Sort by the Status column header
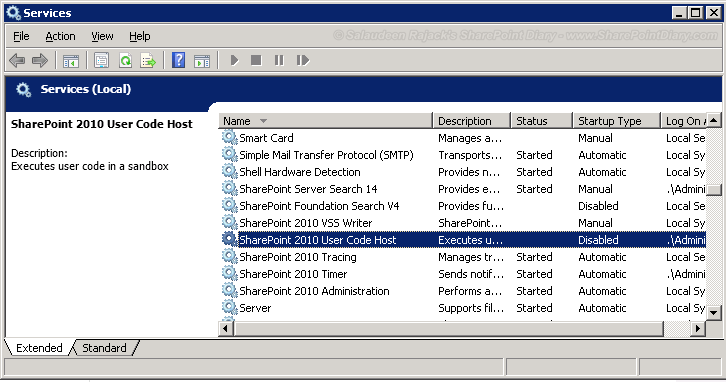The width and height of the screenshot is (726, 382). pos(541,121)
